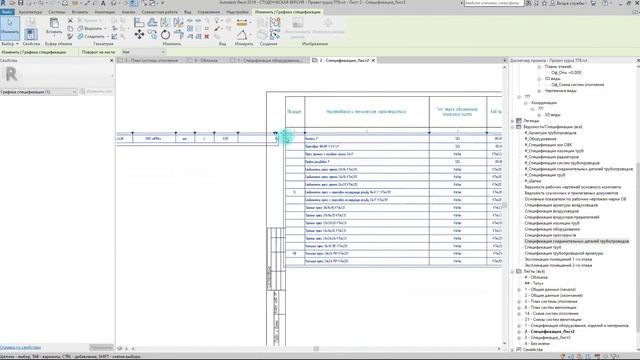This screenshot has height=360, width=640.
Task: Open the Системы ribbon tab
Action: coord(57,12)
